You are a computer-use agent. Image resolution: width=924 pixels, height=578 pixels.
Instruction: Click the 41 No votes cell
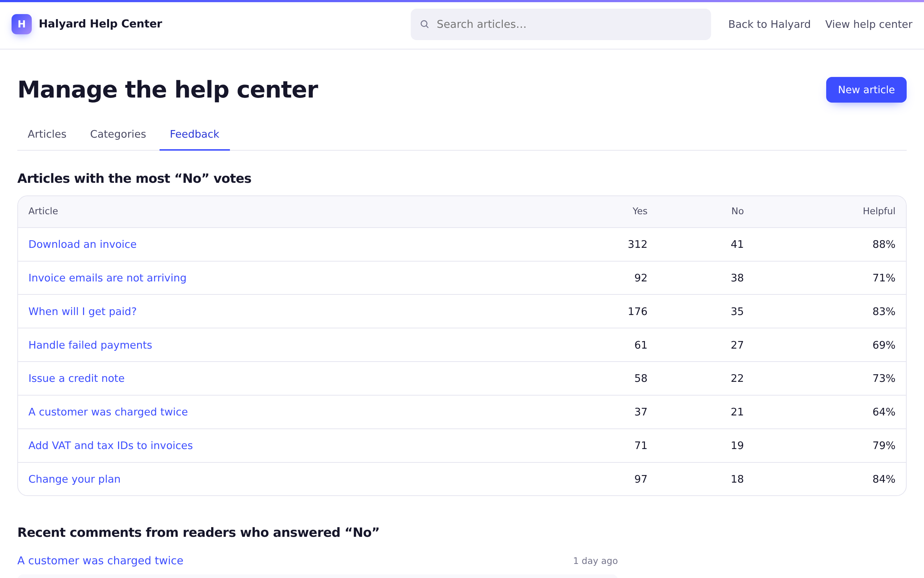[x=737, y=244]
